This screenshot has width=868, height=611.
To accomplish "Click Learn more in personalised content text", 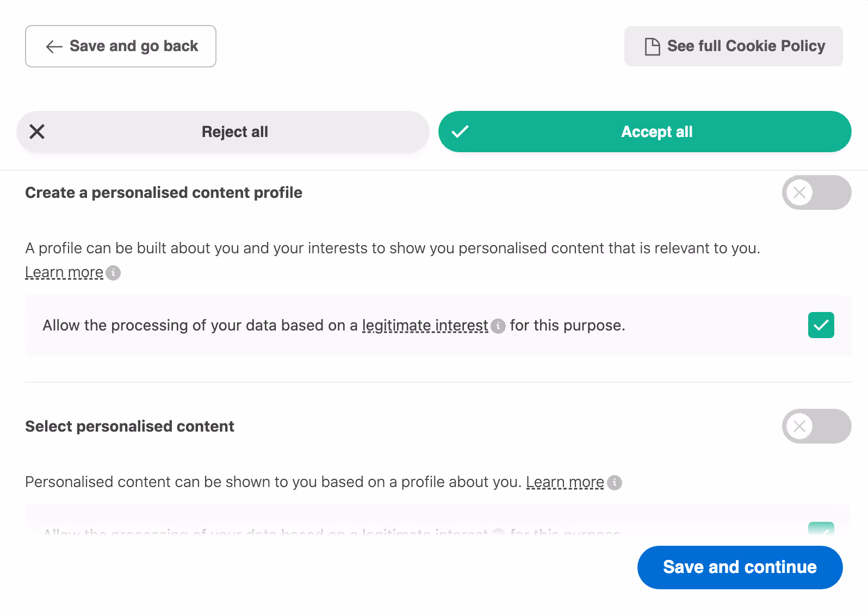I will tap(566, 482).
